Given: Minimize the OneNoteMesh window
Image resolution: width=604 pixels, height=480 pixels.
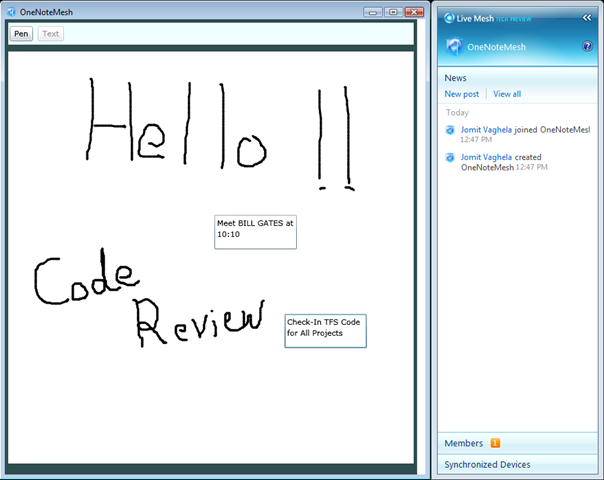Looking at the screenshot, I should pos(372,12).
